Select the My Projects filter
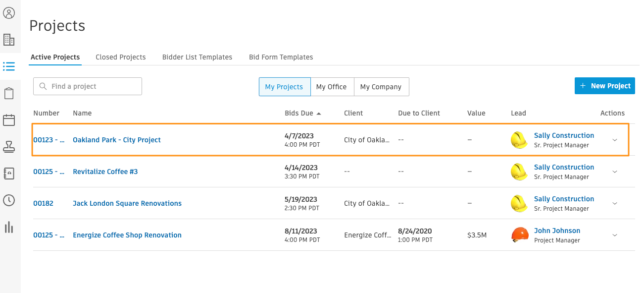This screenshot has height=293, width=644. [x=284, y=86]
